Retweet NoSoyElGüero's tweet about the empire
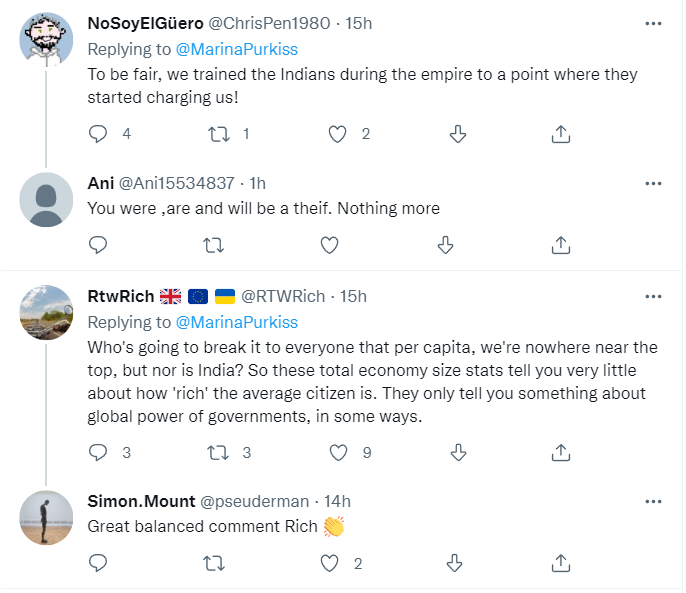 (214, 134)
